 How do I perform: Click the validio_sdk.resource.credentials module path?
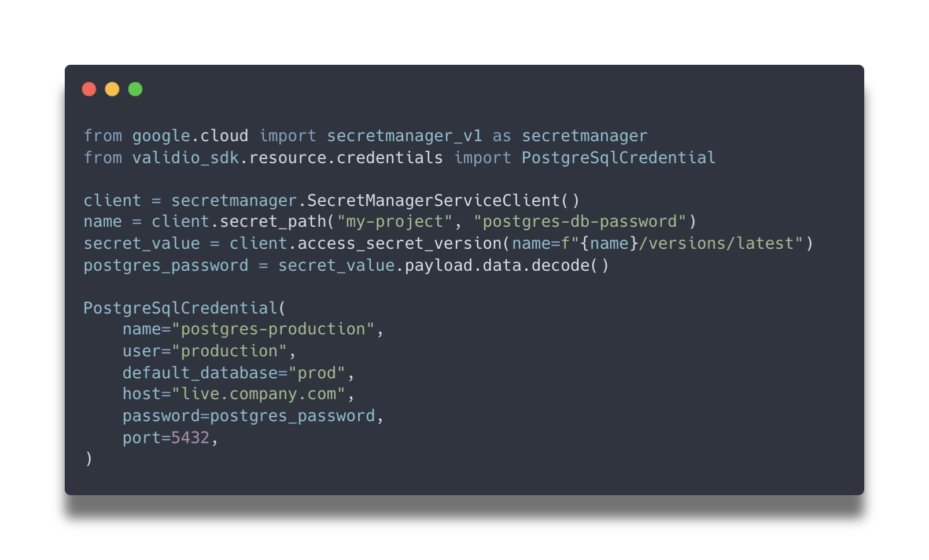(x=287, y=158)
